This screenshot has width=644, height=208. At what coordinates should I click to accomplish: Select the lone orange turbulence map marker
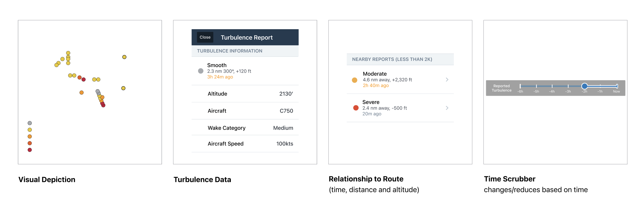click(x=81, y=93)
